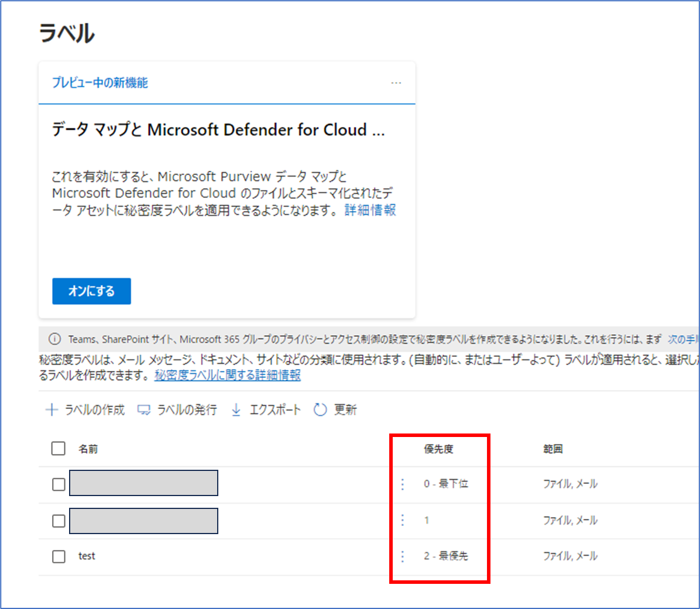Click the 0 - 最下位 priority cell
700x609 pixels.
coord(446,484)
